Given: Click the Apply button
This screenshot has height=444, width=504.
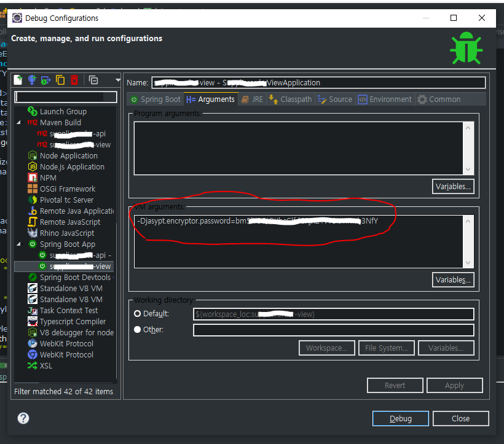Looking at the screenshot, I should 454,385.
